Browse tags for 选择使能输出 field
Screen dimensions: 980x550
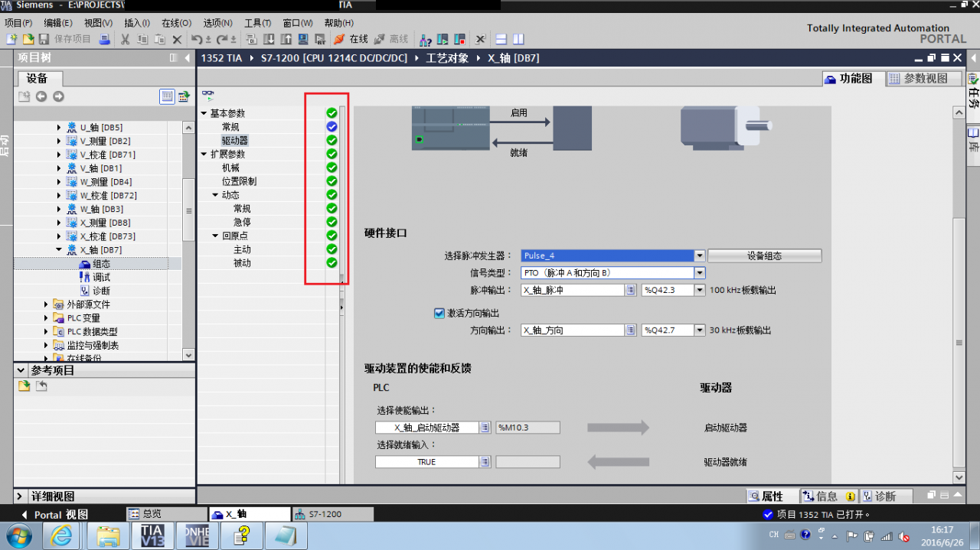click(485, 428)
